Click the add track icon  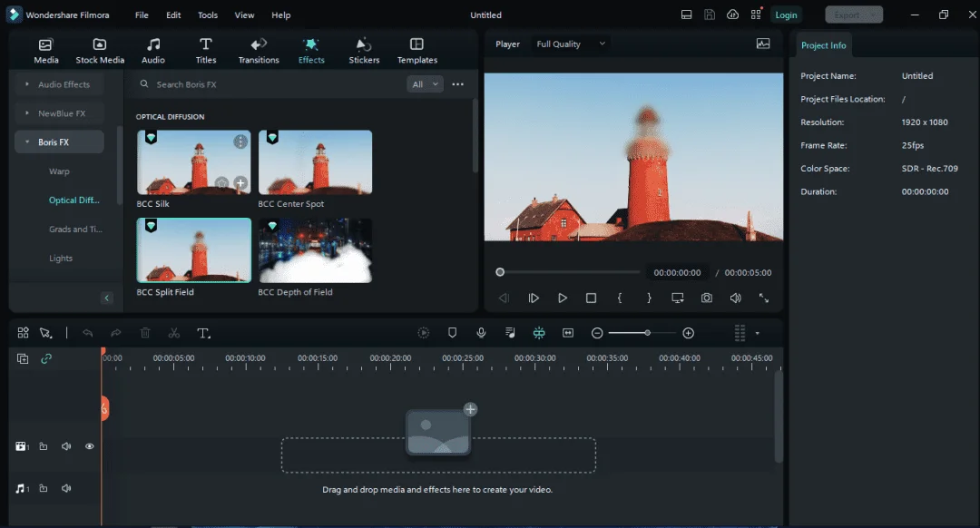[23, 358]
